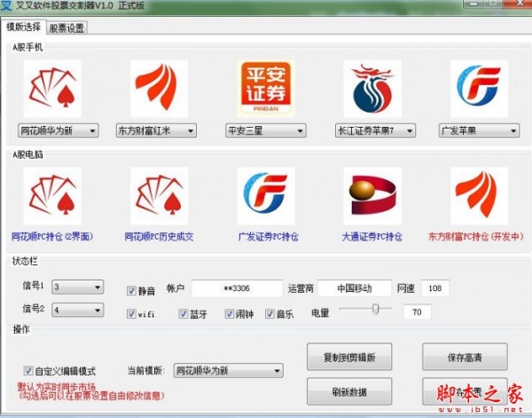The image size is (532, 418).
Task: Disable 自定义编辑模式 checkbox
Action: pos(28,370)
